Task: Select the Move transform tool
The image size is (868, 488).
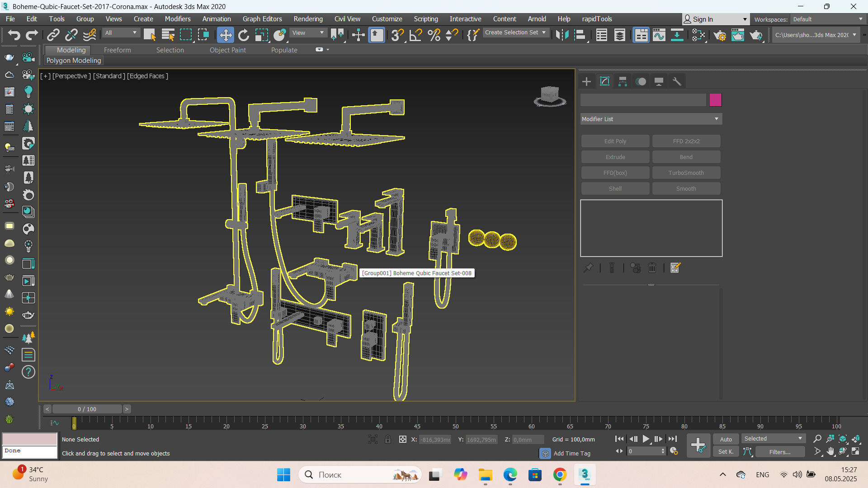Action: [225, 35]
